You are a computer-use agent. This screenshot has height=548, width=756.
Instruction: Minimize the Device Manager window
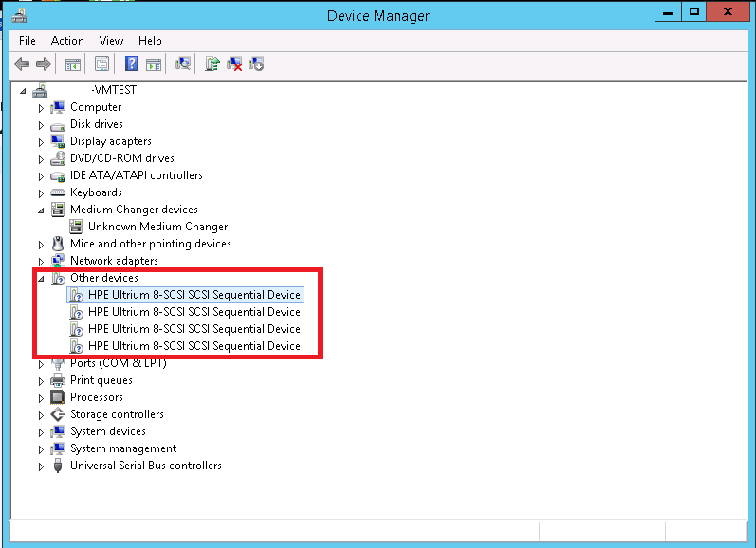pyautogui.click(x=668, y=12)
